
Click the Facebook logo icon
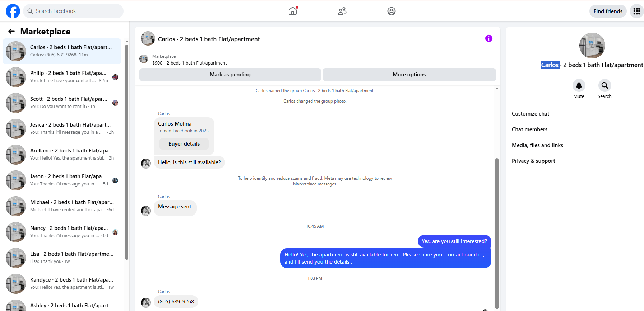point(13,11)
